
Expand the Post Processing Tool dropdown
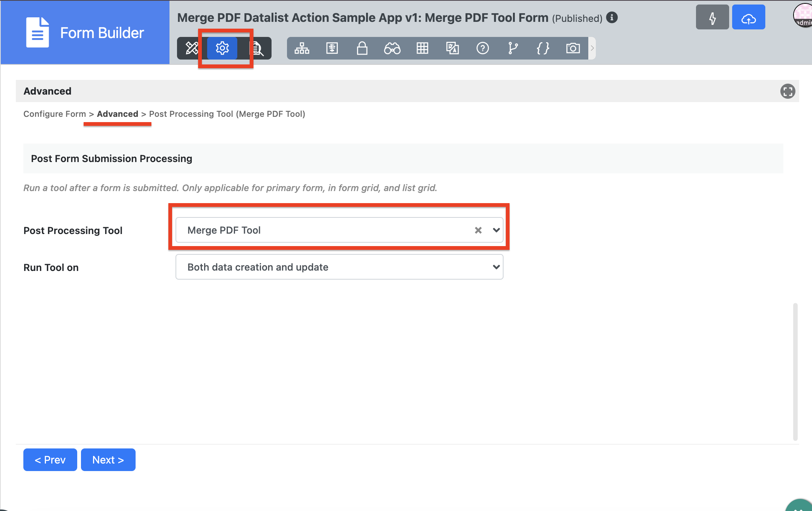(x=496, y=230)
